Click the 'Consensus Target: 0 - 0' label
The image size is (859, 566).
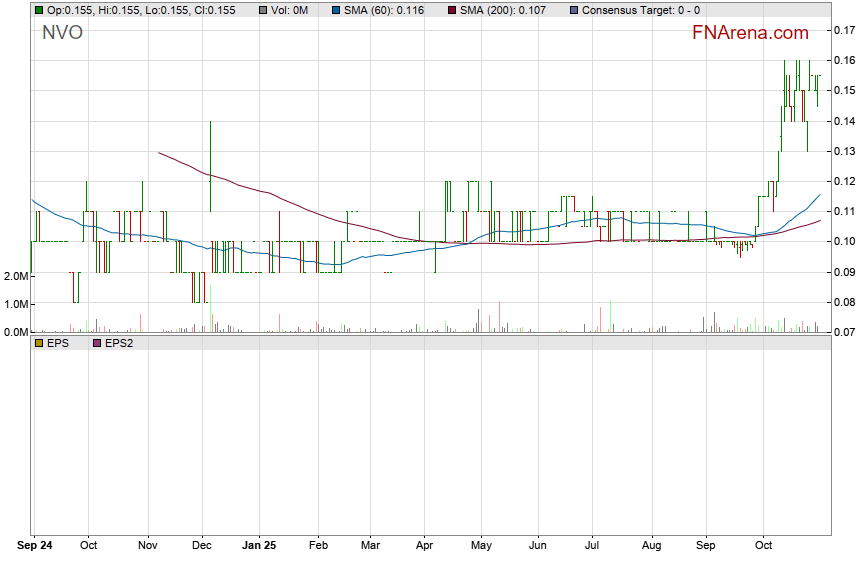(x=641, y=10)
